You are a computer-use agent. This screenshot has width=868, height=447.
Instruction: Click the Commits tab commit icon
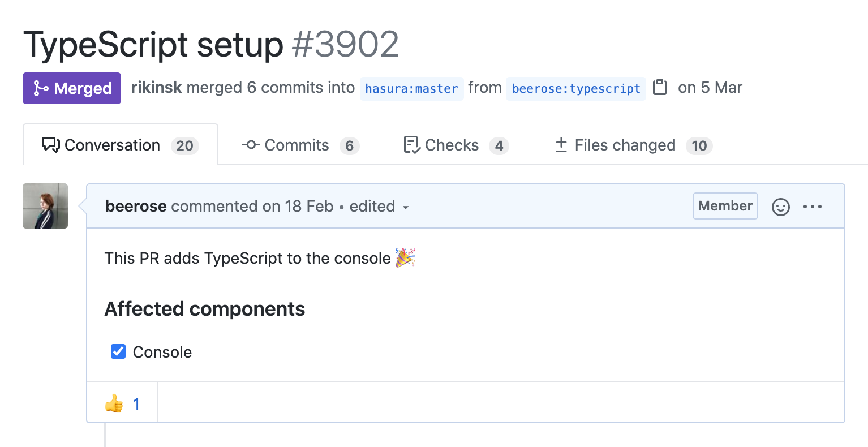[x=251, y=145]
